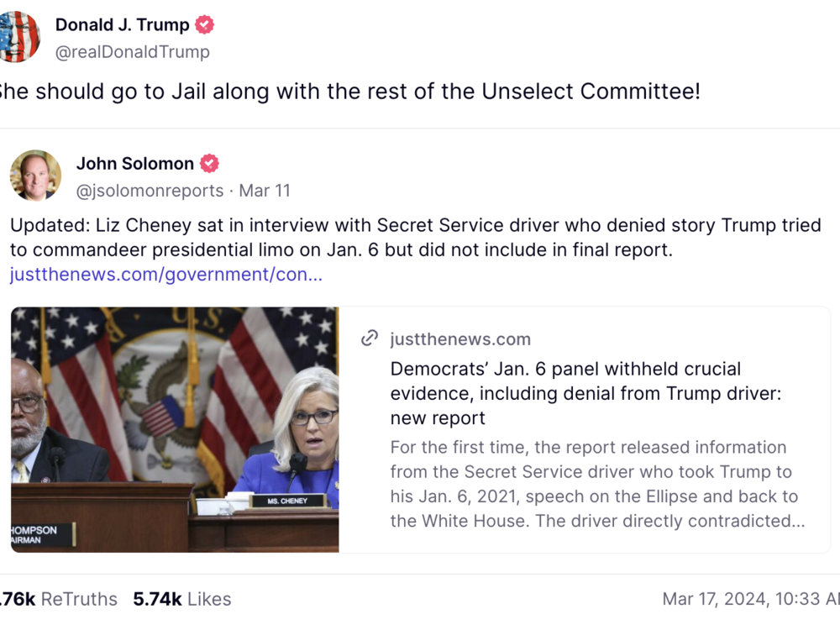Click the @jsolomonreports handle
The image size is (840, 630).
(x=150, y=191)
